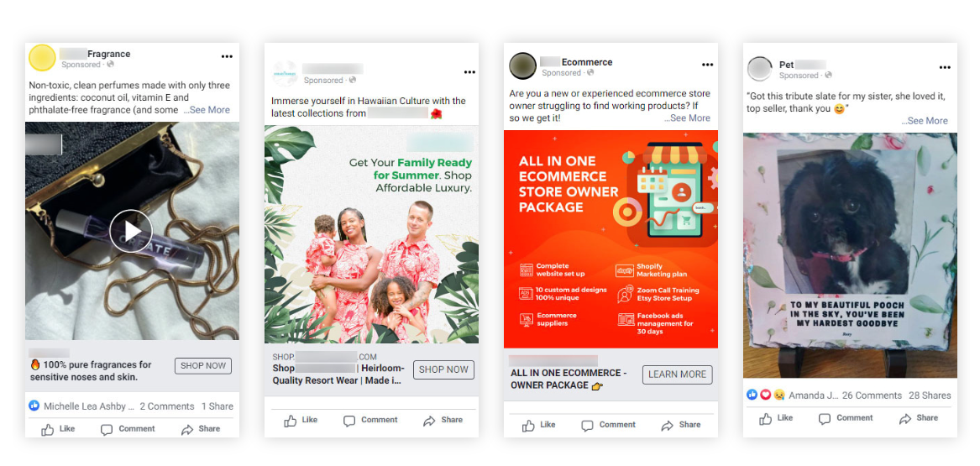This screenshot has height=466, width=980.
Task: View the 2 Comments on Fragrance post
Action: point(167,406)
